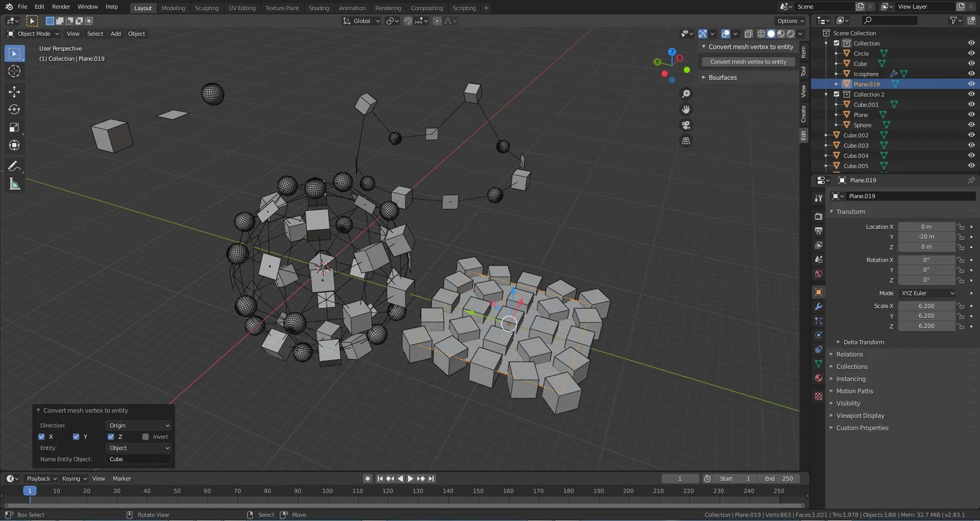Viewport: 980px width, 521px height.
Task: Hide Circle object with eye icon
Action: (x=971, y=53)
